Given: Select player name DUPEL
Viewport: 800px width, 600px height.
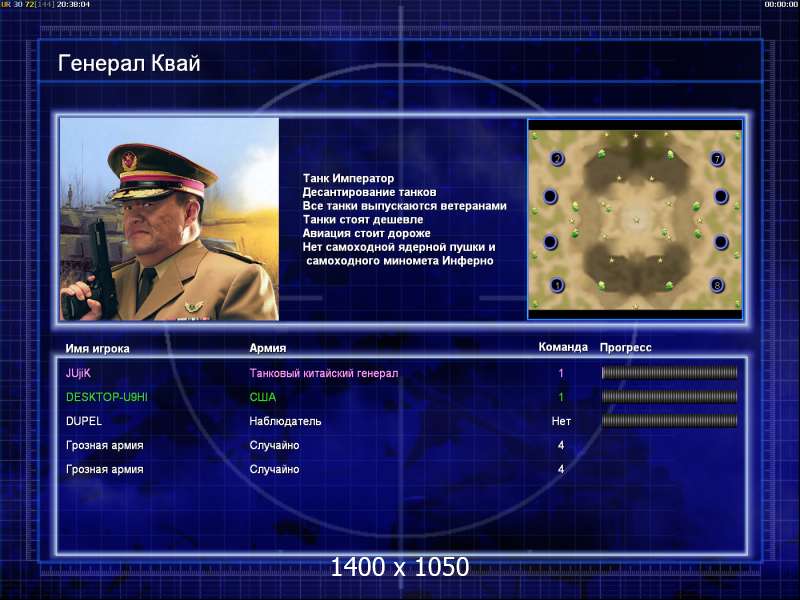Looking at the screenshot, I should pos(84,421).
